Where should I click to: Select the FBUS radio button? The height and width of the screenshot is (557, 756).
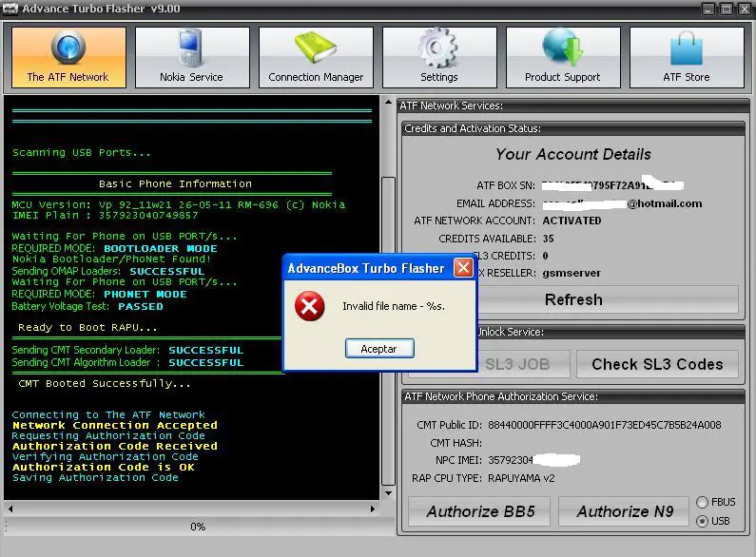point(702,503)
